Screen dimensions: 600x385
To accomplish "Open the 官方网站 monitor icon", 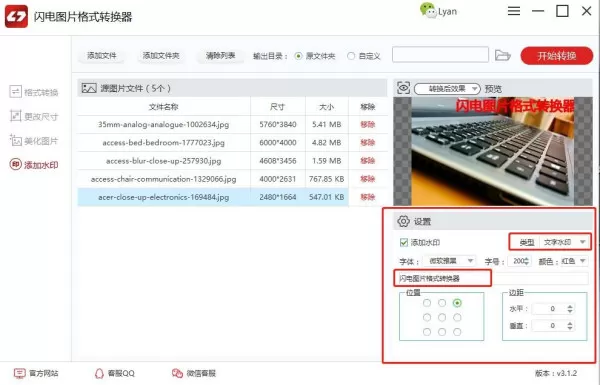I will [20, 373].
